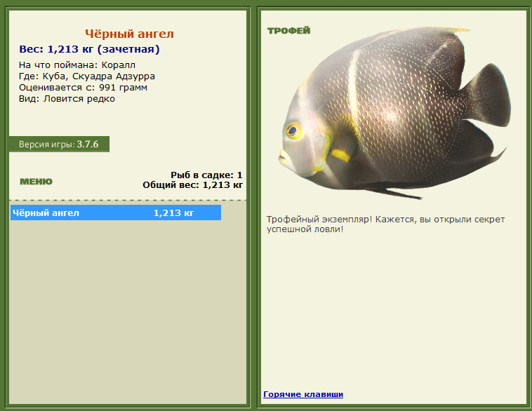Click the Версия игры: 3.7.6 badge

pyautogui.click(x=59, y=144)
